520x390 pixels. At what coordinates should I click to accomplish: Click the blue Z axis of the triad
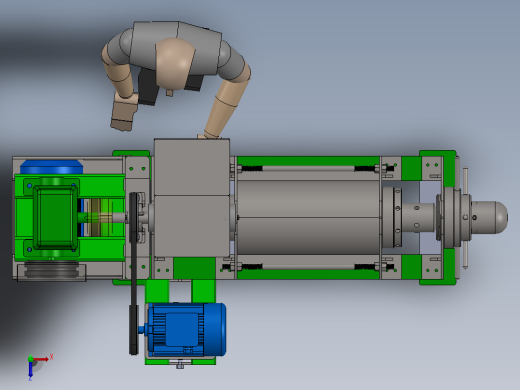pyautogui.click(x=30, y=369)
